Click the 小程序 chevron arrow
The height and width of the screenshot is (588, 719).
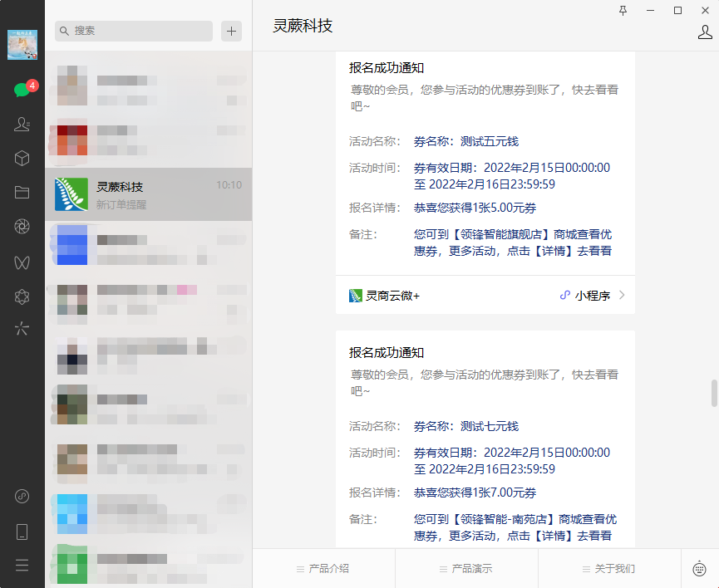point(622,295)
